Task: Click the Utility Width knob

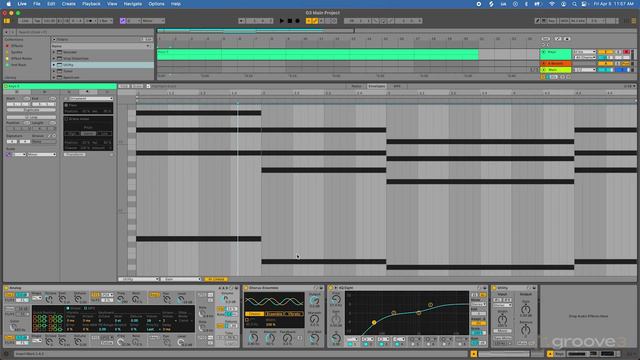Action: [x=502, y=320]
